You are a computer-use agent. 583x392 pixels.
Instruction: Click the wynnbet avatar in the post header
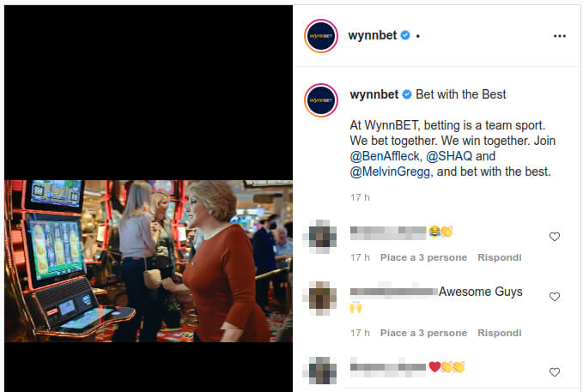coord(321,36)
